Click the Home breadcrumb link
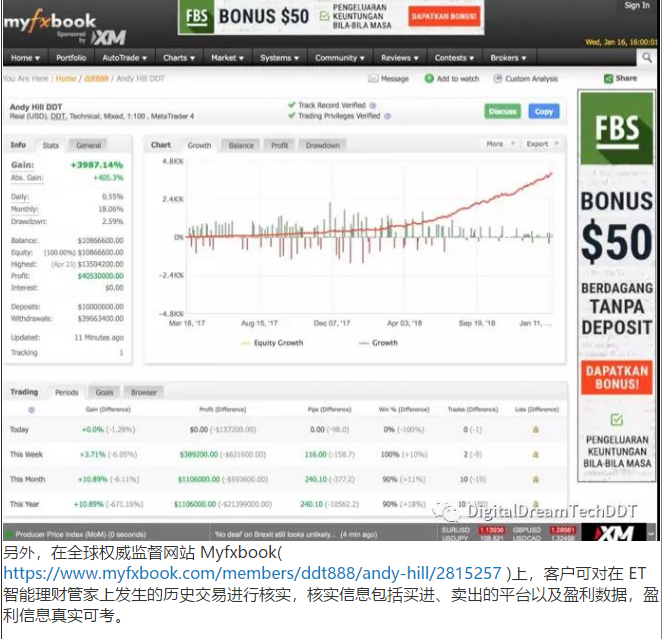 [x=66, y=79]
